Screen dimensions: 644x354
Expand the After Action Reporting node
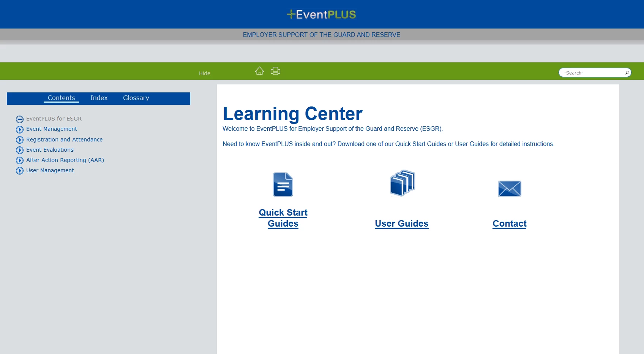click(x=20, y=160)
